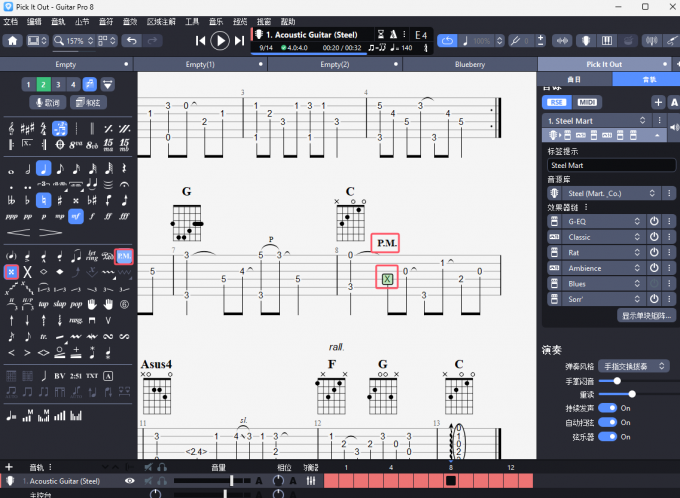Viewport: 680px width, 498px height.
Task: Select the mezzo-forte mf dynamic
Action: [x=77, y=215]
